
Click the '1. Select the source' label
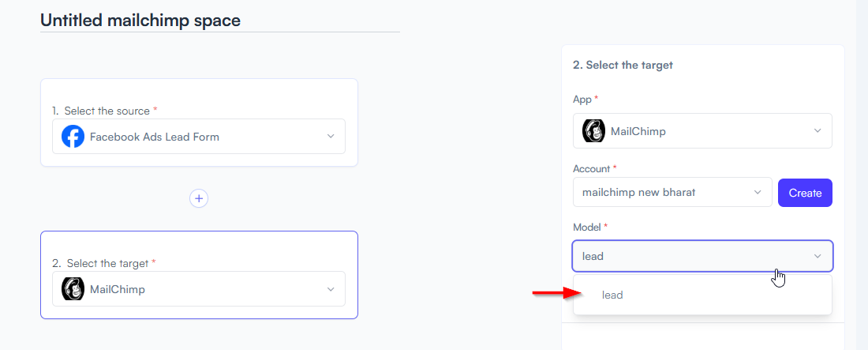click(105, 111)
